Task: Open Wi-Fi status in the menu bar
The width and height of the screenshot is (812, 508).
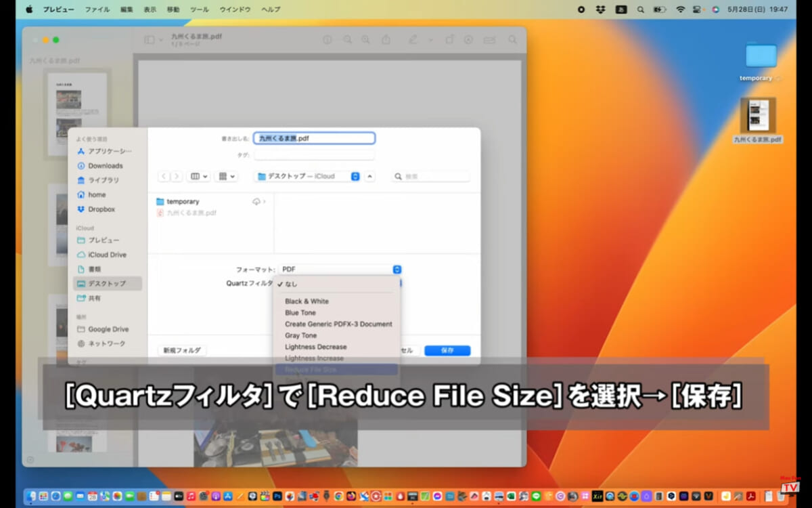Action: (x=680, y=9)
